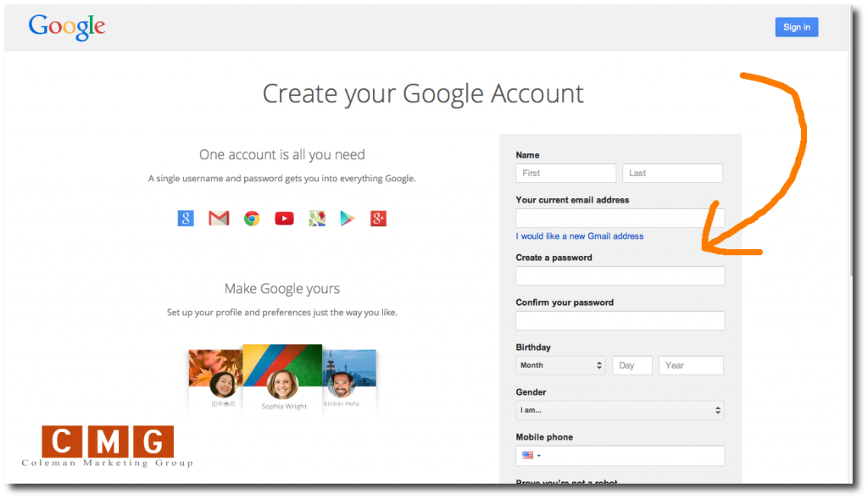Click the Andrés Peña profile card
The height and width of the screenshot is (499, 868).
coord(349,380)
